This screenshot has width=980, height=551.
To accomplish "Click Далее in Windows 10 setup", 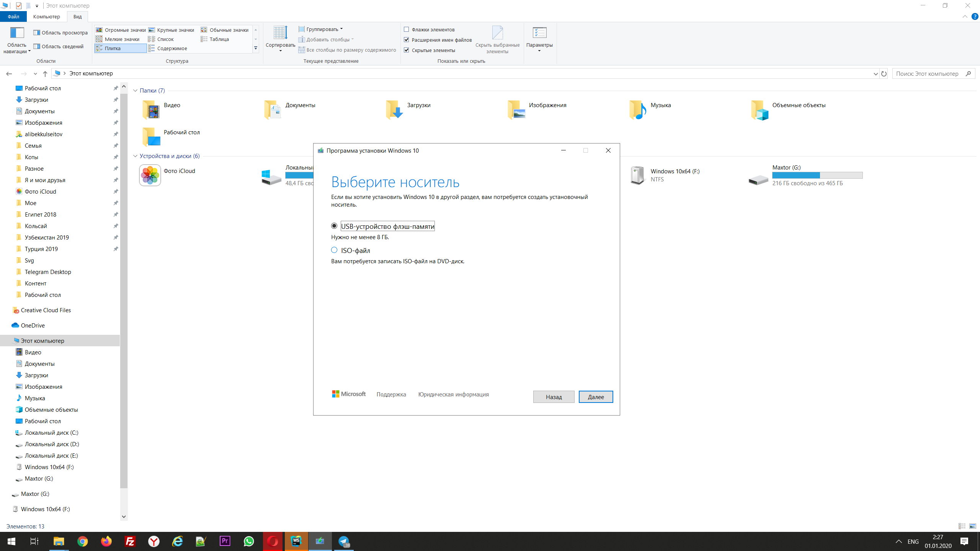I will [596, 397].
